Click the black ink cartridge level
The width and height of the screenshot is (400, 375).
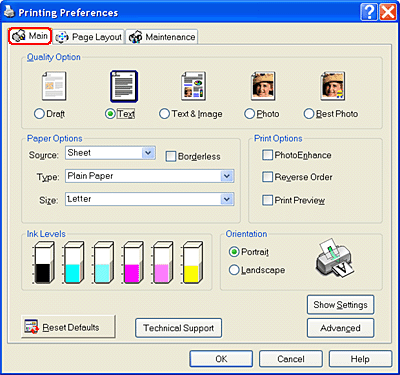[43, 263]
